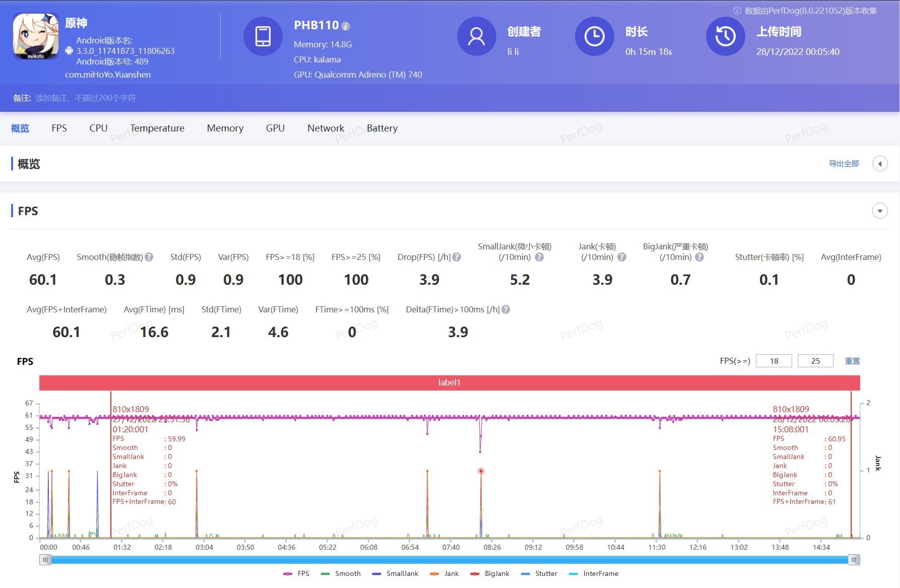This screenshot has width=900, height=588.
Task: Click the 导出全部 export all link
Action: (844, 164)
